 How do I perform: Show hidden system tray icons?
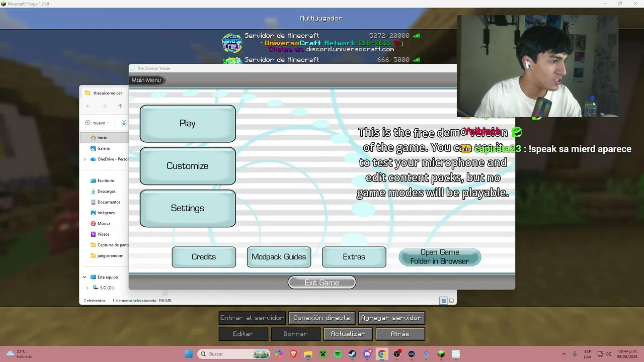(564, 354)
